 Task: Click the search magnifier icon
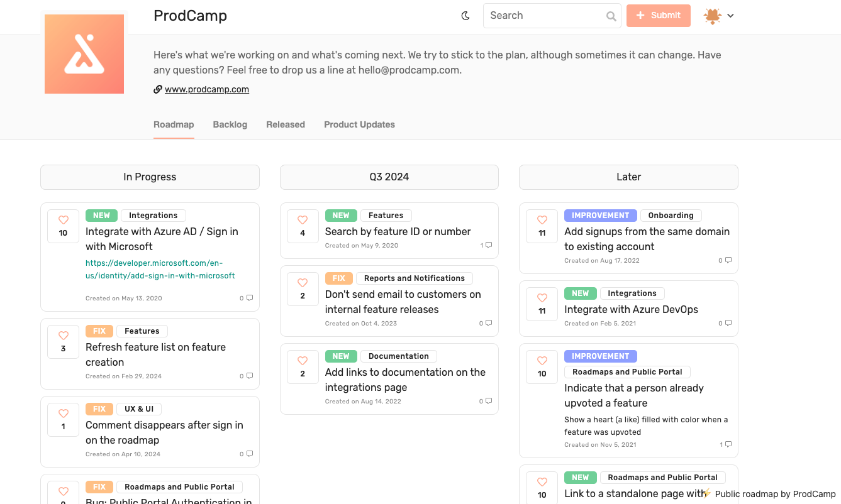(611, 16)
